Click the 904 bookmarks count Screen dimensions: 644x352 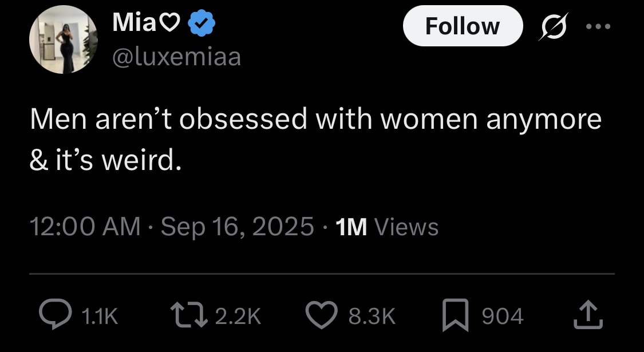click(x=502, y=317)
